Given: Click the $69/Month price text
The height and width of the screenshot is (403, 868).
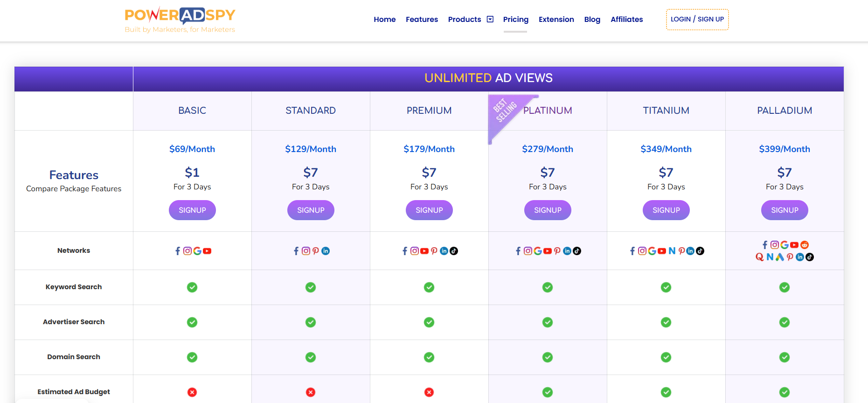Looking at the screenshot, I should pyautogui.click(x=192, y=149).
